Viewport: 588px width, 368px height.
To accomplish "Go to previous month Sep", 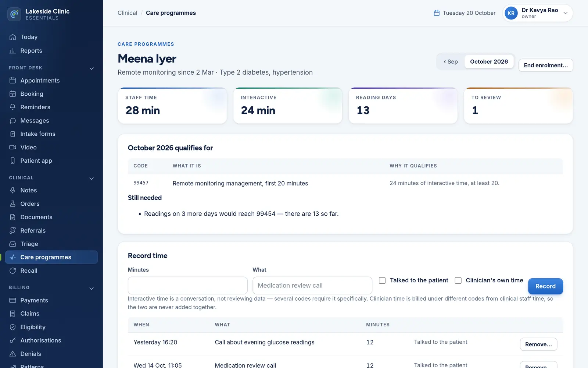I will pos(451,62).
